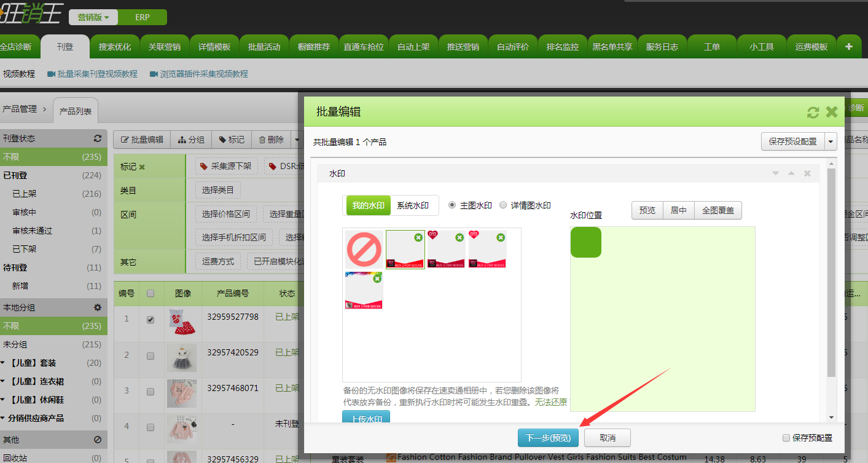Toggle the select-all checkbox in the table header
868x463 pixels.
coord(151,293)
